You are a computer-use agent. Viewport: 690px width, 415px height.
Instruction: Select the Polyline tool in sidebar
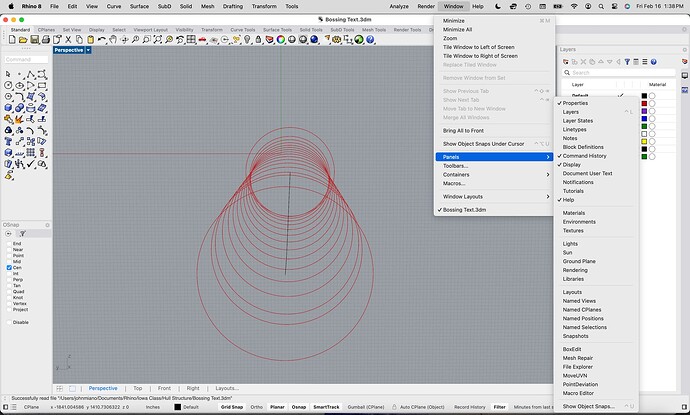coord(31,74)
